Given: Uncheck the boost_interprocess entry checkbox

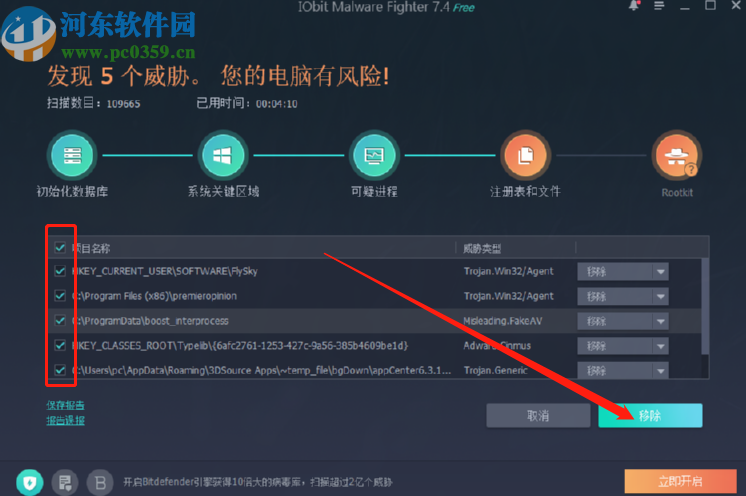Looking at the screenshot, I should (x=60, y=321).
